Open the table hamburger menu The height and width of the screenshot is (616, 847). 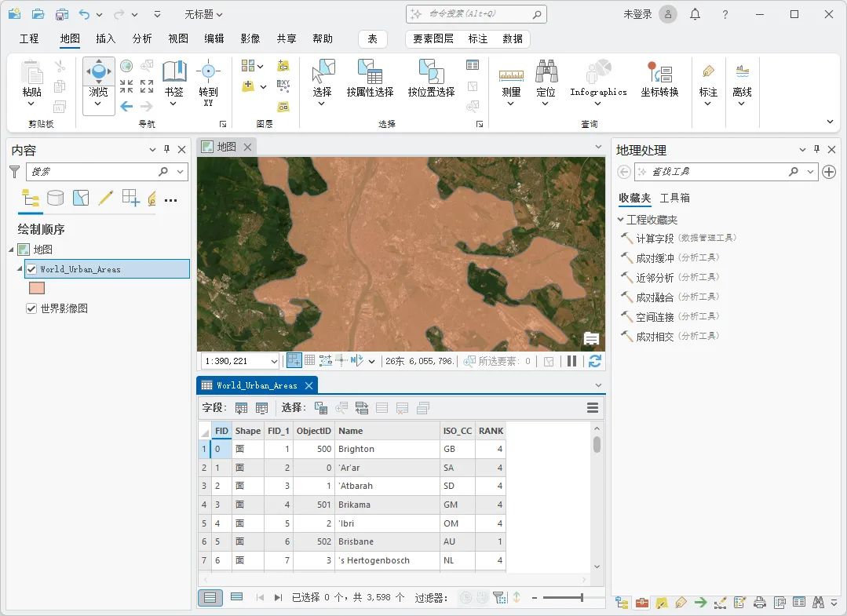(593, 408)
